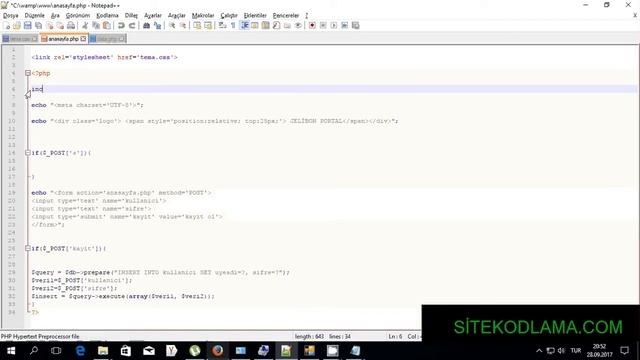Screen dimensions: 640x360
Task: Close the anasayfa.php tab with its X
Action: (83, 39)
